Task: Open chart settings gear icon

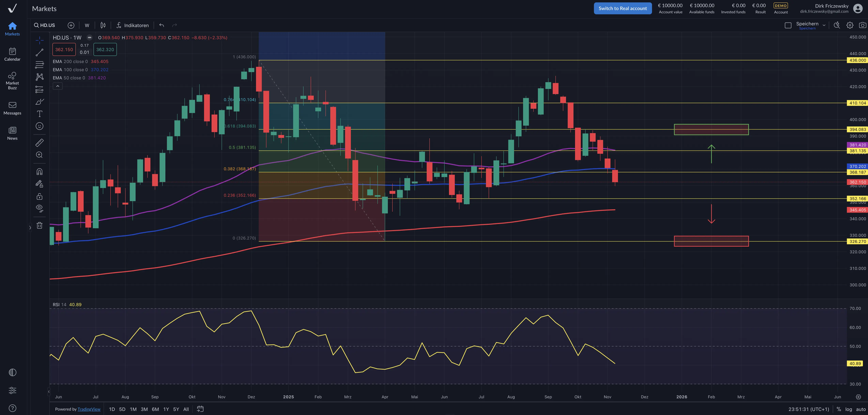Action: coord(849,25)
